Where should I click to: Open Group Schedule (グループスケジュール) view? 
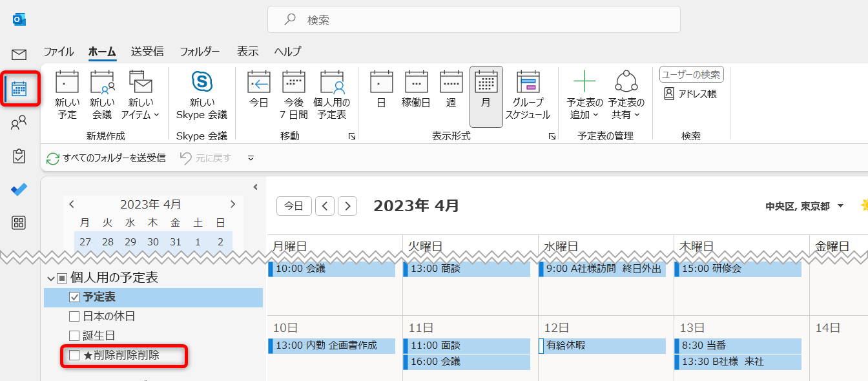[x=528, y=95]
